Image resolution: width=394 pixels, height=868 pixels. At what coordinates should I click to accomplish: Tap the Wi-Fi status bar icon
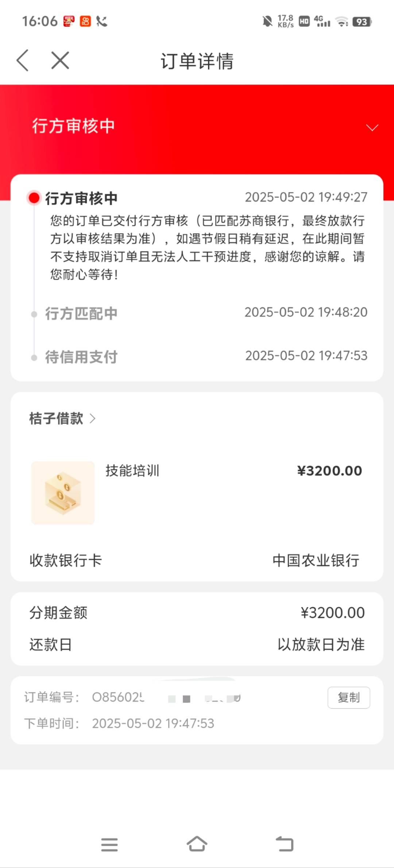click(342, 22)
